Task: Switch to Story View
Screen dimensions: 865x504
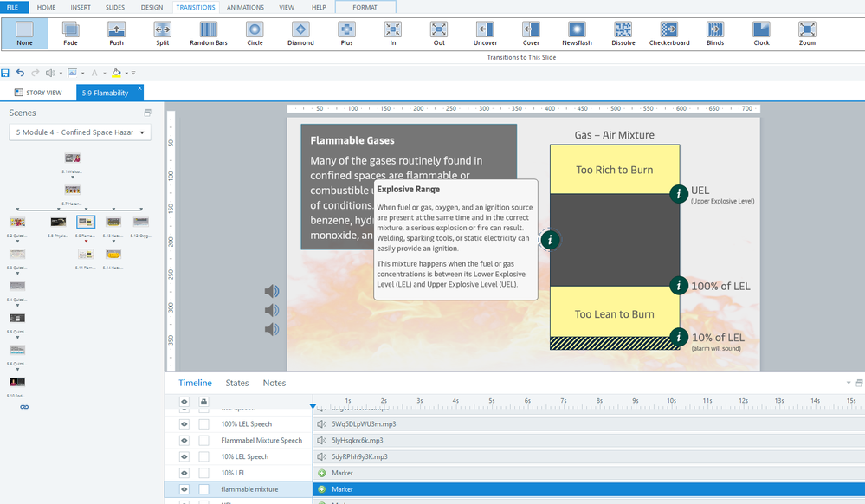Action: pos(38,93)
